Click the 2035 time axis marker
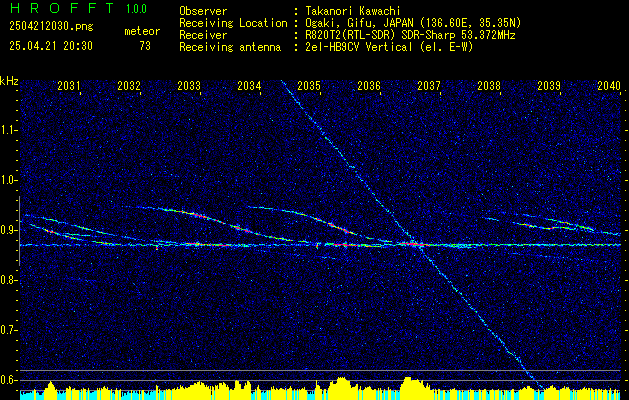 pyautogui.click(x=309, y=85)
